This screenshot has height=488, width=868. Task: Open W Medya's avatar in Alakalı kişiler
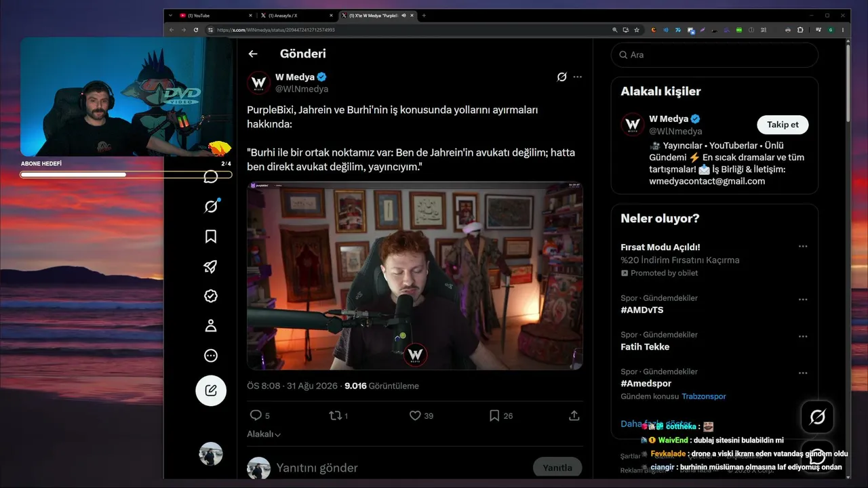point(633,125)
